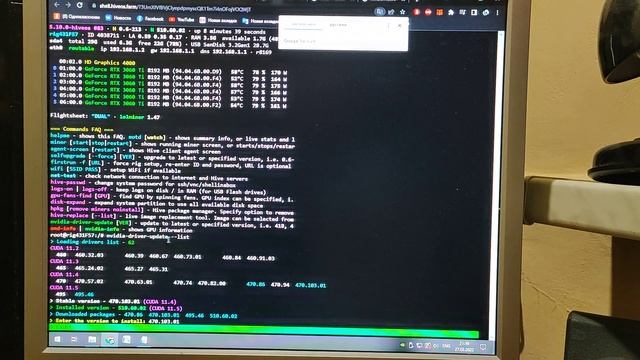This screenshot has width=640, height=360.
Task: Click 'hive-replace' command in Commands FAQ
Action: point(69,215)
